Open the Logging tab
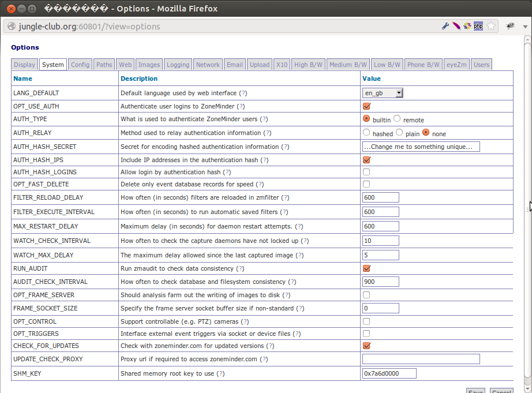 178,65
